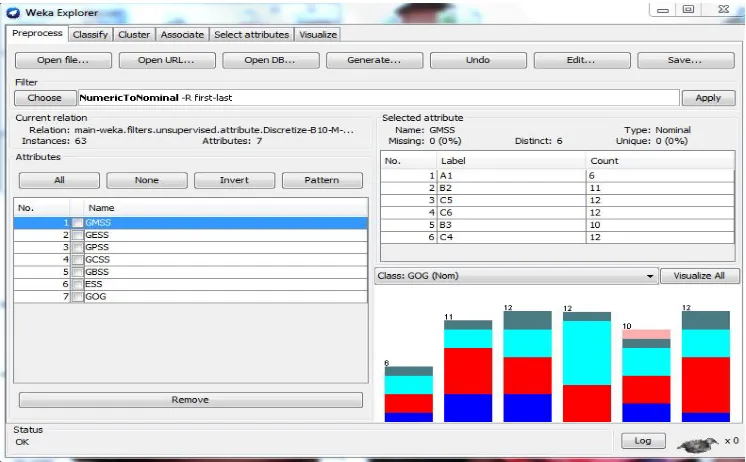Click the Edit... button

click(x=582, y=60)
